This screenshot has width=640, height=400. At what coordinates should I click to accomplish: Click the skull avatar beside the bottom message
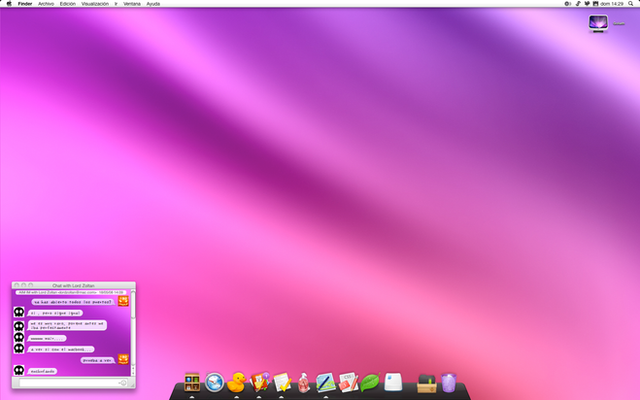(x=19, y=370)
